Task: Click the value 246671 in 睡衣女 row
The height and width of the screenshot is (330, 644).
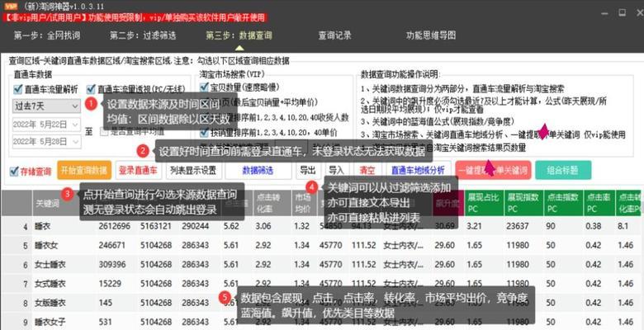Action: 111,246
